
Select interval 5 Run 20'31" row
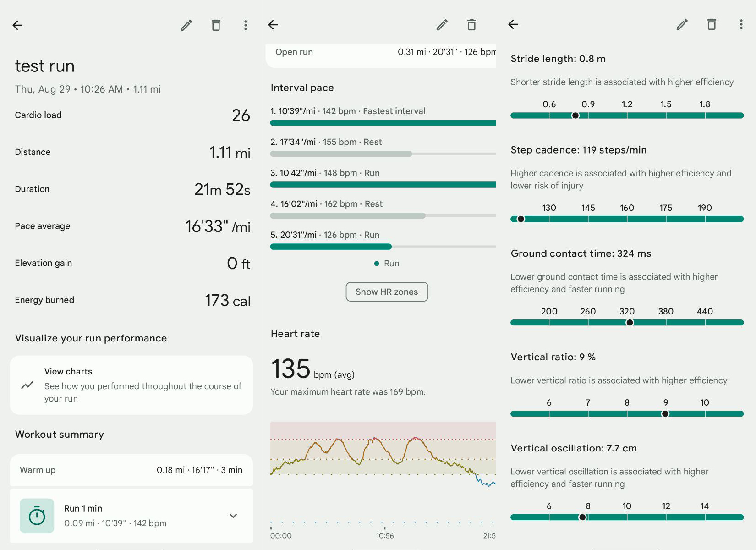383,240
